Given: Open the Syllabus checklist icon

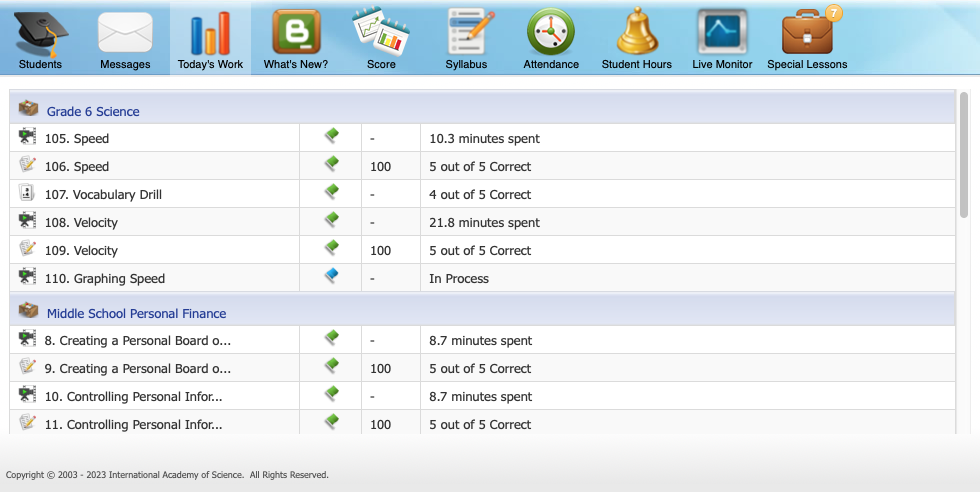Looking at the screenshot, I should click(x=466, y=33).
